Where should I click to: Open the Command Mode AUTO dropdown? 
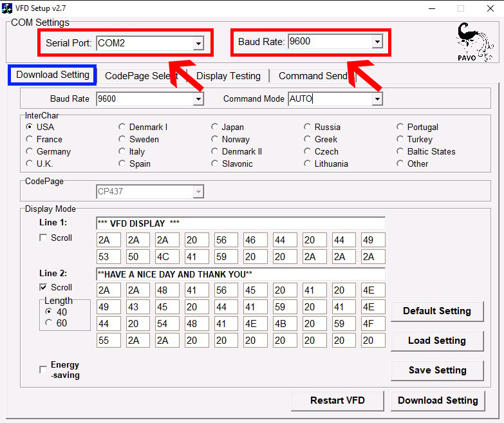coord(377,99)
